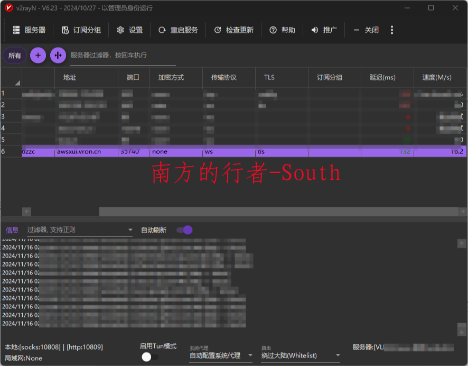The width and height of the screenshot is (468, 366).
Task: Select the 所有 (All) group tab
Action: coord(14,55)
